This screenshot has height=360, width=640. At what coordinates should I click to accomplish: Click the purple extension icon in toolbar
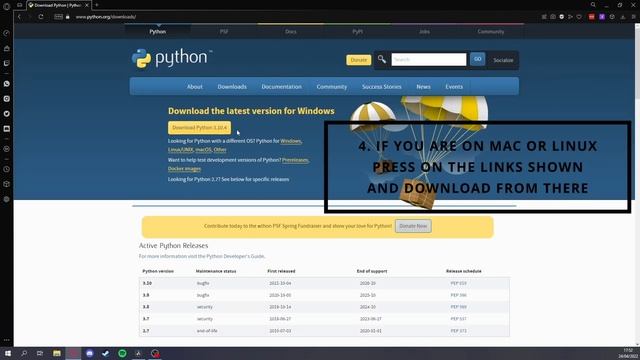[x=602, y=17]
